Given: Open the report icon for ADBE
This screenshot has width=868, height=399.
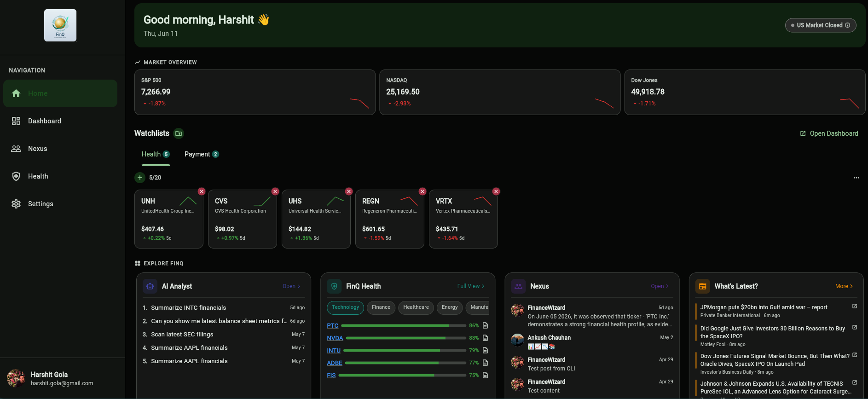Looking at the screenshot, I should pyautogui.click(x=485, y=363).
